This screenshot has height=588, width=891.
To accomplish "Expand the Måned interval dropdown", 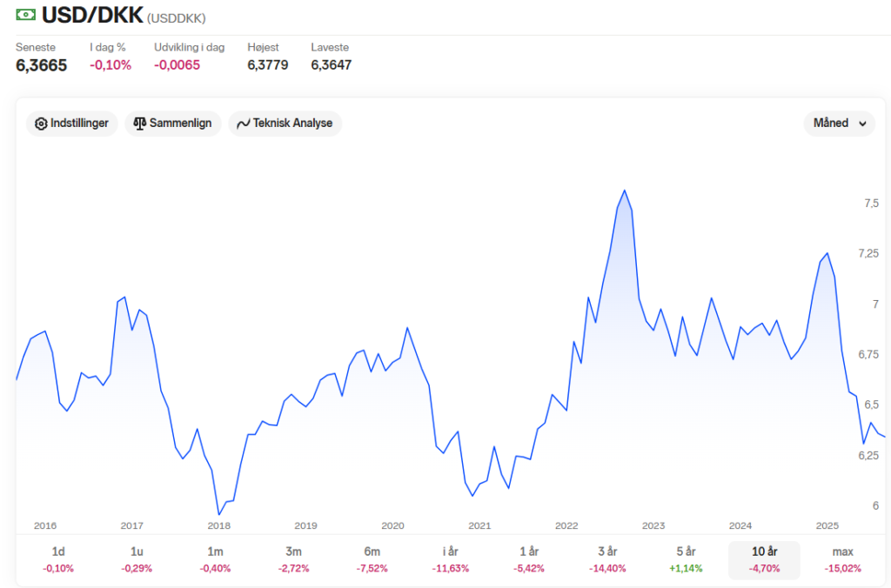I will (840, 124).
